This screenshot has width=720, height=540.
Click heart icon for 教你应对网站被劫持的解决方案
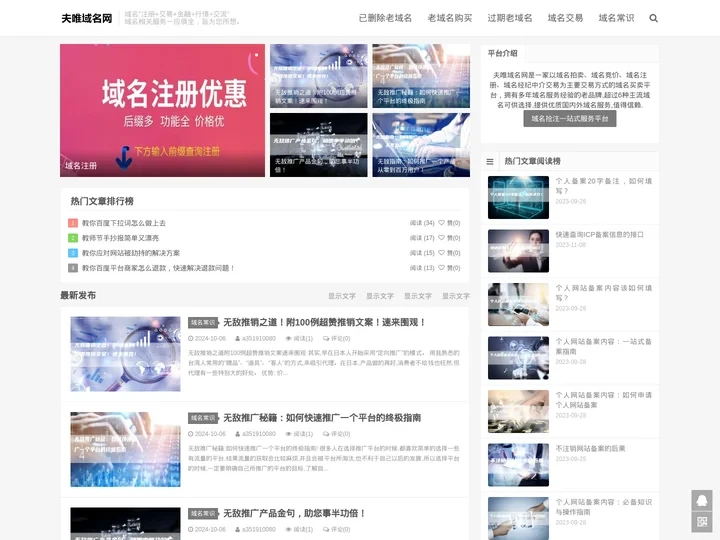point(441,253)
